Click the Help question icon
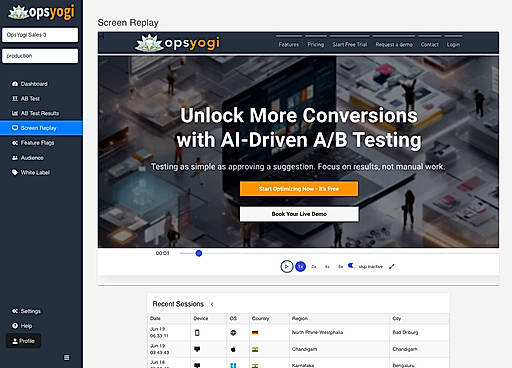Image resolution: width=512 pixels, height=368 pixels. [15, 326]
